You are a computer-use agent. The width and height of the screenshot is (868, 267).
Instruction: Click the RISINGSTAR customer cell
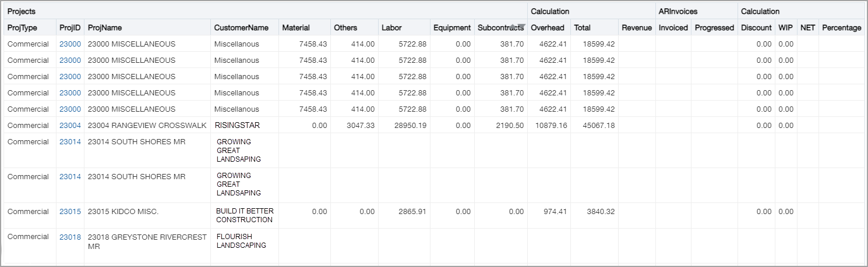click(x=237, y=126)
